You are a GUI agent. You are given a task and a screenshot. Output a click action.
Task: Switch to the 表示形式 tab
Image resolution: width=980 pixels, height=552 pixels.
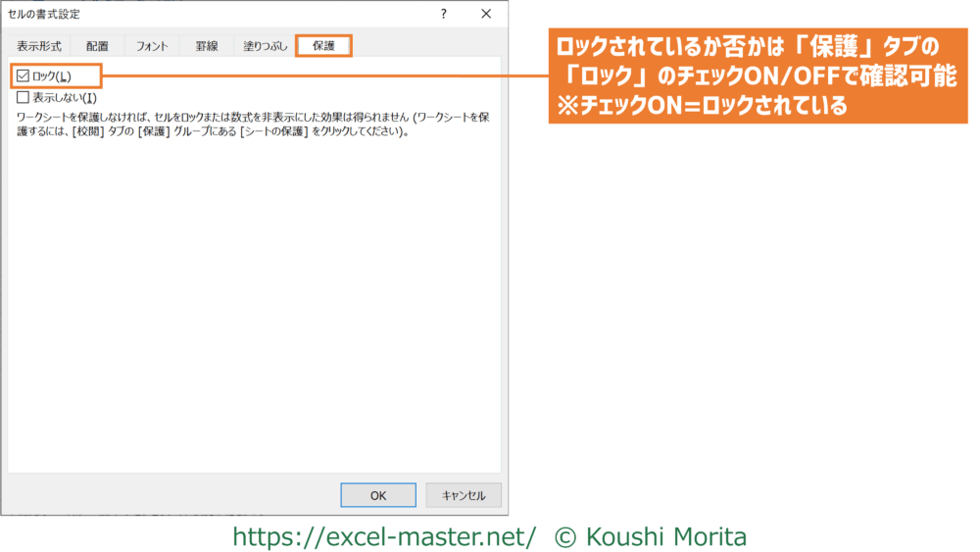(39, 46)
